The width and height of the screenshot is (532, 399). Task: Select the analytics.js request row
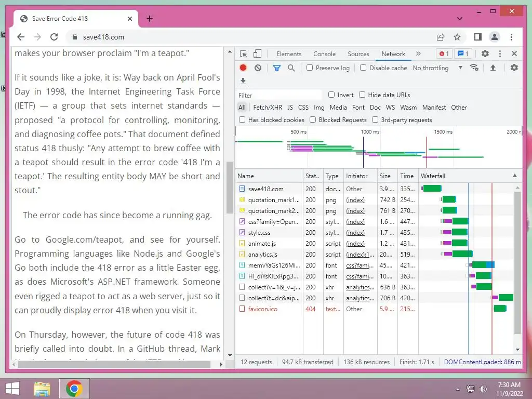pyautogui.click(x=327, y=255)
